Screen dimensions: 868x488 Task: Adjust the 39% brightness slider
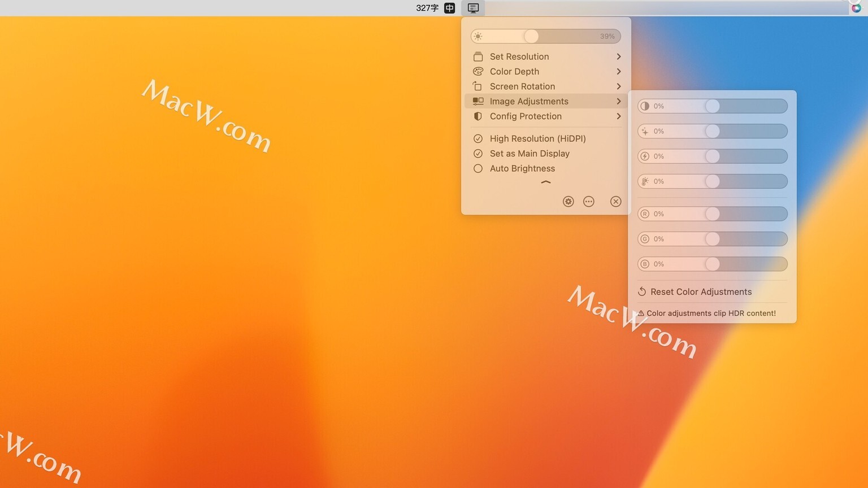point(546,36)
